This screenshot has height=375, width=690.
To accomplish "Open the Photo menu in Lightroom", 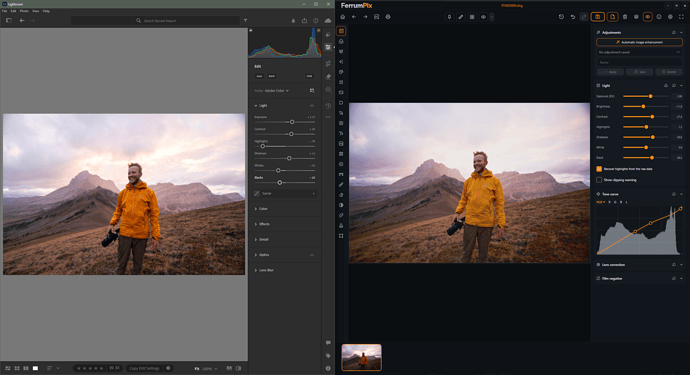I will pyautogui.click(x=24, y=11).
